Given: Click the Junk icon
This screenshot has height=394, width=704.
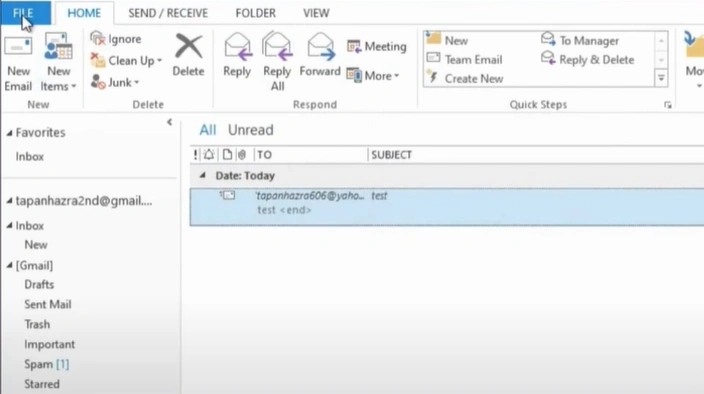Looking at the screenshot, I should coord(97,82).
